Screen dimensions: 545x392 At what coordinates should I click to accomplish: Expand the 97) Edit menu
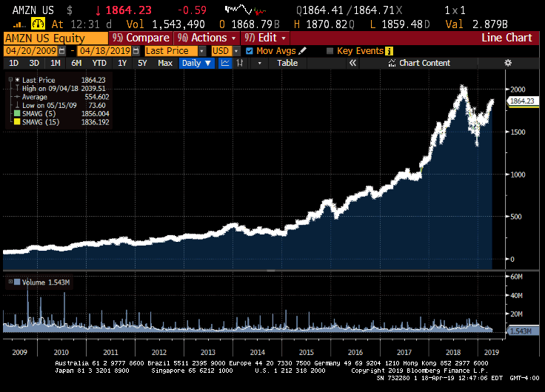click(x=265, y=38)
